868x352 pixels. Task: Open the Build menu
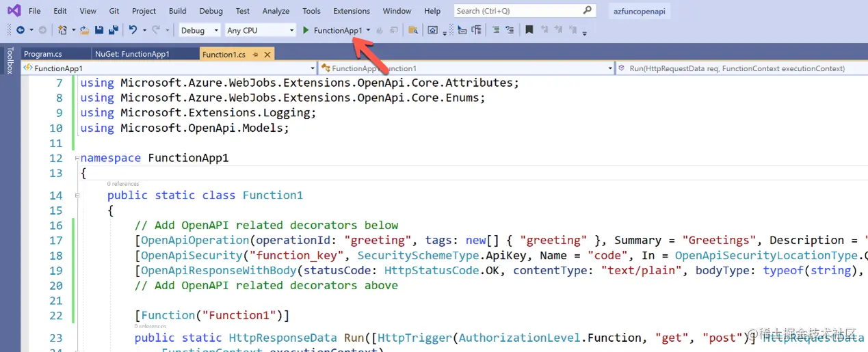(x=177, y=11)
